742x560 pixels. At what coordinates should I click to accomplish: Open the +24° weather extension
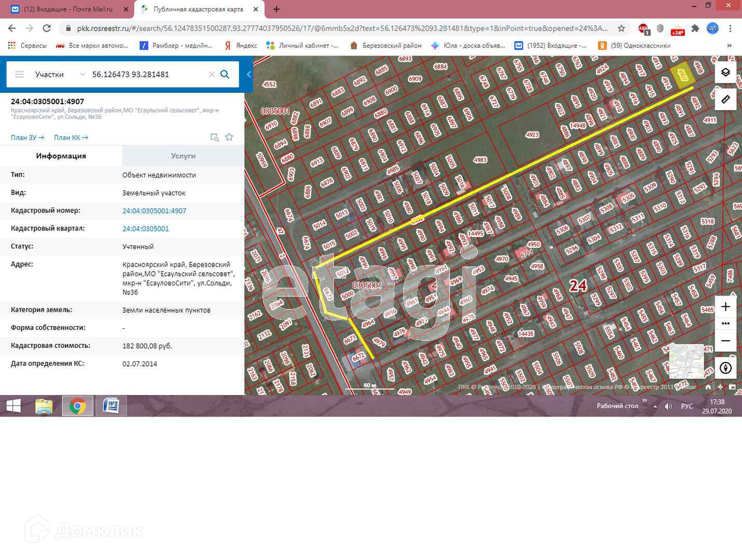tap(678, 29)
